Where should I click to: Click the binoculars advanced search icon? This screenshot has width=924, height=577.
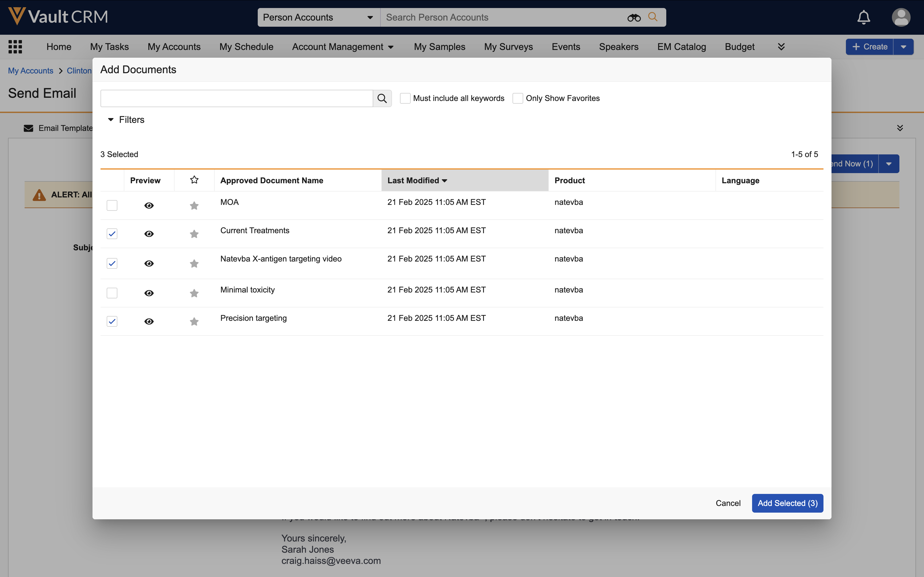(633, 18)
